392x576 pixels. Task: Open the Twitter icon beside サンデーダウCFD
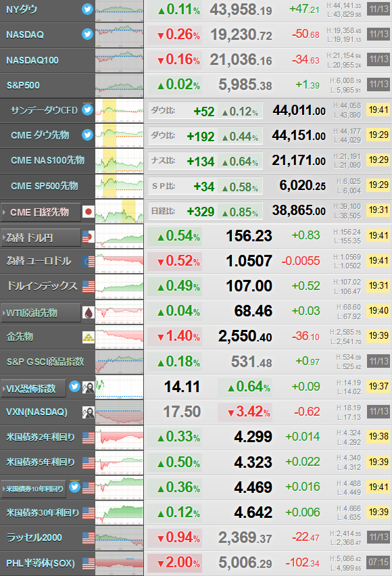(x=87, y=110)
